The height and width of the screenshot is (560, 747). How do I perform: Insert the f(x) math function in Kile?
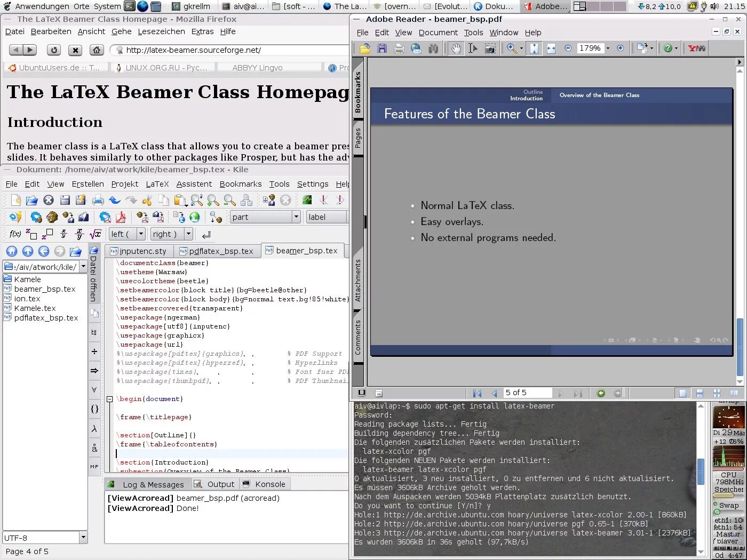click(15, 234)
